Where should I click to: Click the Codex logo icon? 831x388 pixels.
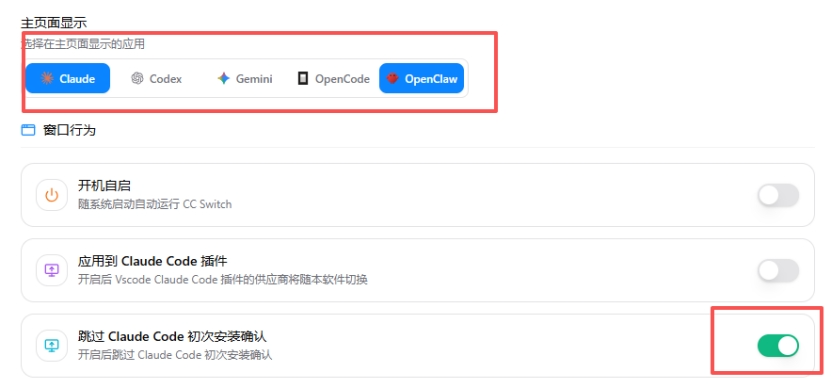click(137, 78)
